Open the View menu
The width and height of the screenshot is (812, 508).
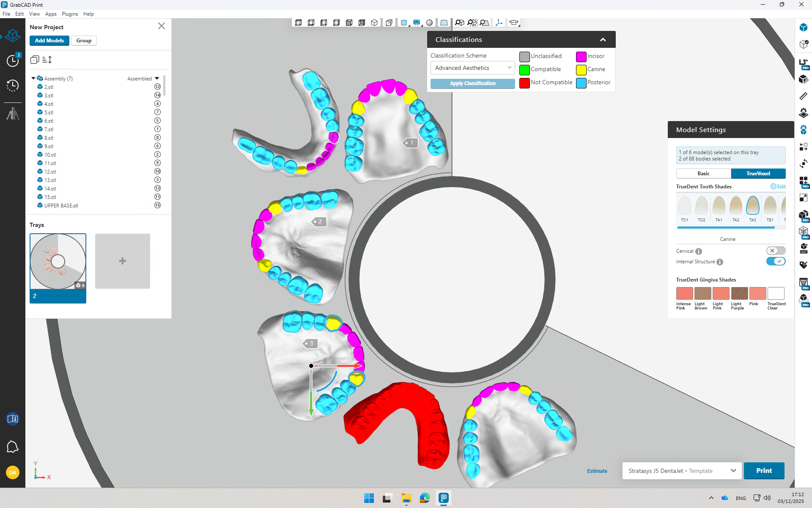click(34, 14)
